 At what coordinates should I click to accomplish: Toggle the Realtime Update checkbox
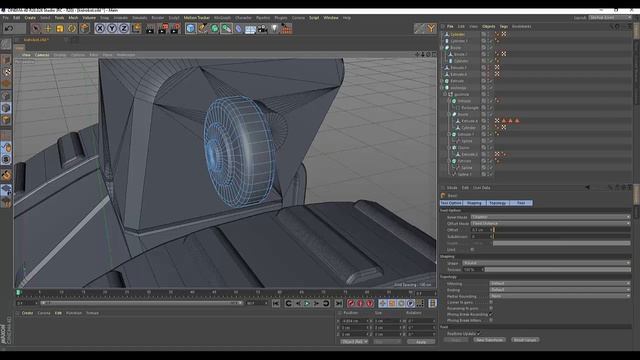478,333
